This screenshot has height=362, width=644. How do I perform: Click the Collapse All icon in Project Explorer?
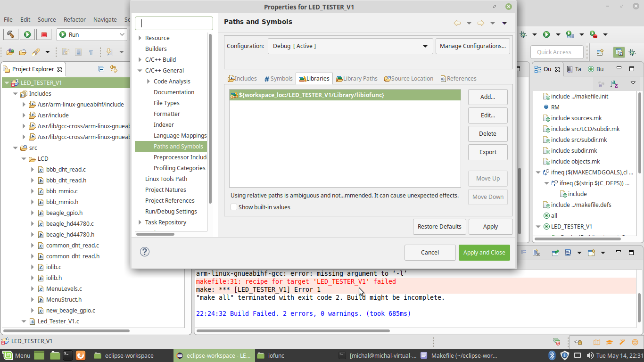[101, 69]
